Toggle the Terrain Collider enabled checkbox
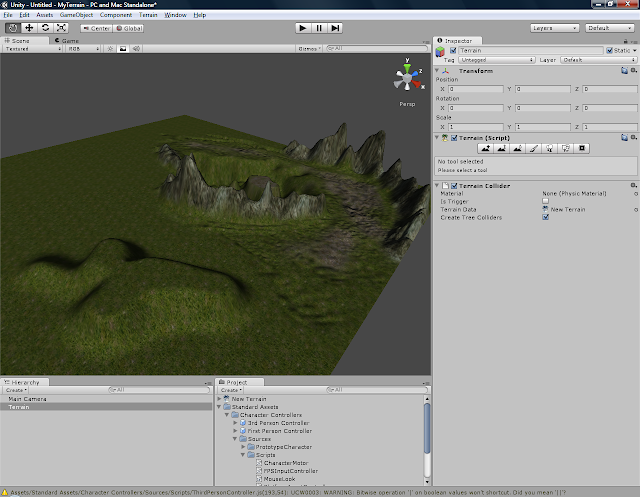The width and height of the screenshot is (640, 497). coord(453,186)
